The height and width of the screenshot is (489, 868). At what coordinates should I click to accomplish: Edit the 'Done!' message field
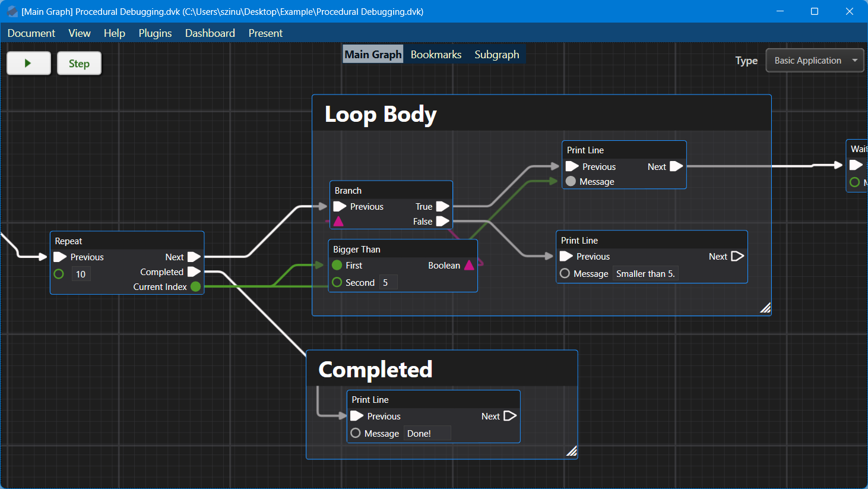click(x=427, y=433)
